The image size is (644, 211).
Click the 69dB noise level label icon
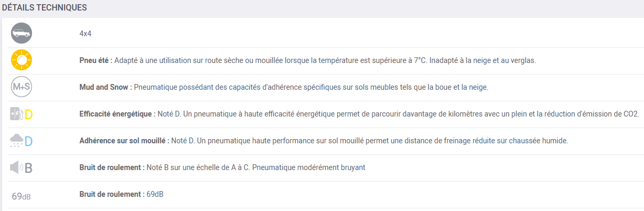pyautogui.click(x=22, y=196)
